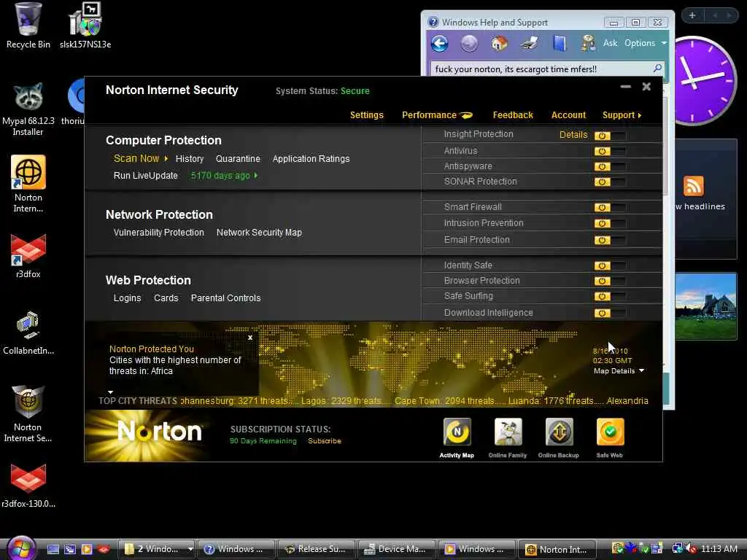This screenshot has height=560, width=747.
Task: Toggle Safe Surfing switch
Action: point(610,296)
